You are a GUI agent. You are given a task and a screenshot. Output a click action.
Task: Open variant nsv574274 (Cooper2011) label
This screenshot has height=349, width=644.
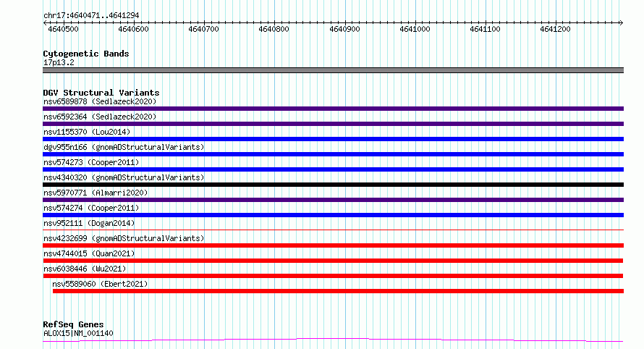tap(91, 208)
